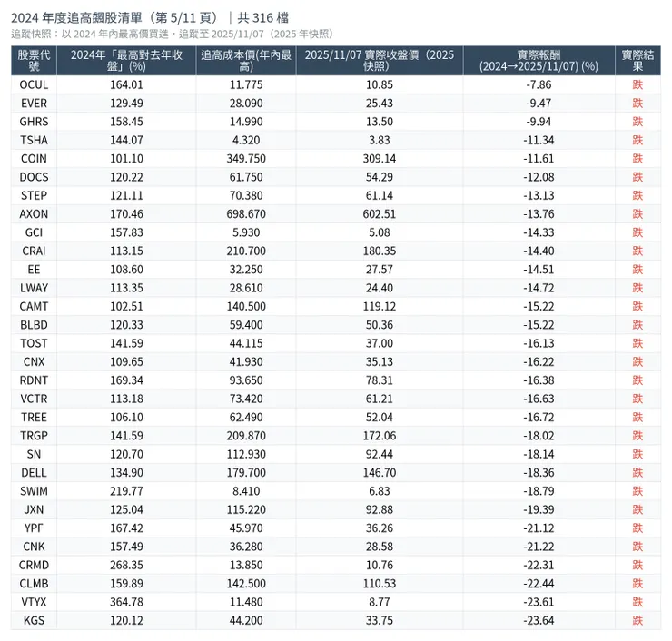Viewport: 672px width, 641px height.
Task: Select the 跌 result in EVER row
Action: click(x=637, y=104)
